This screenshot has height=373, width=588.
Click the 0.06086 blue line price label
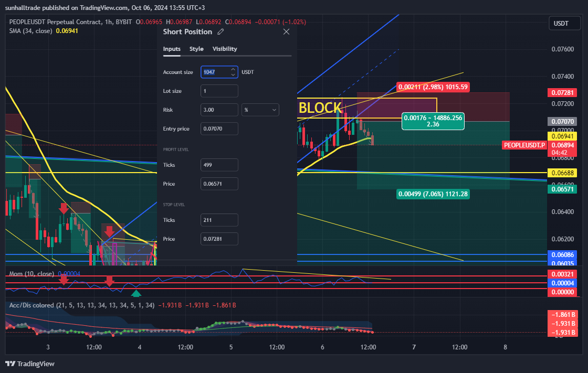[x=562, y=254]
